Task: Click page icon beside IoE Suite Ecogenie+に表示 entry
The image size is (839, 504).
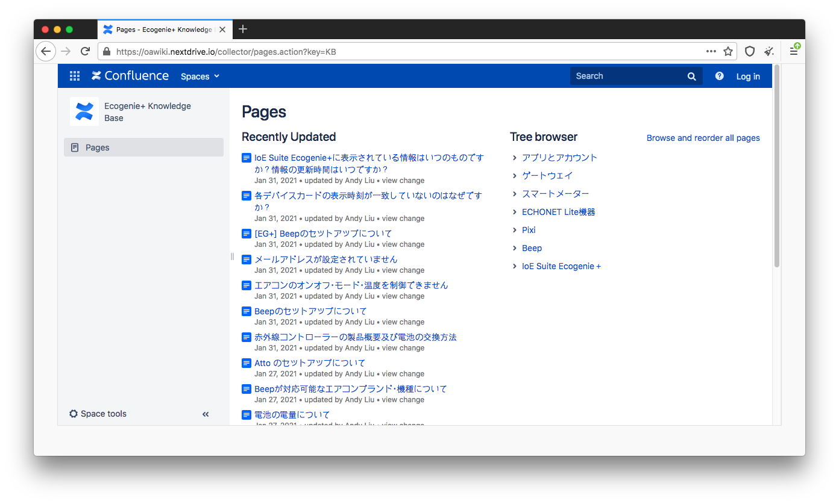Action: tap(247, 158)
